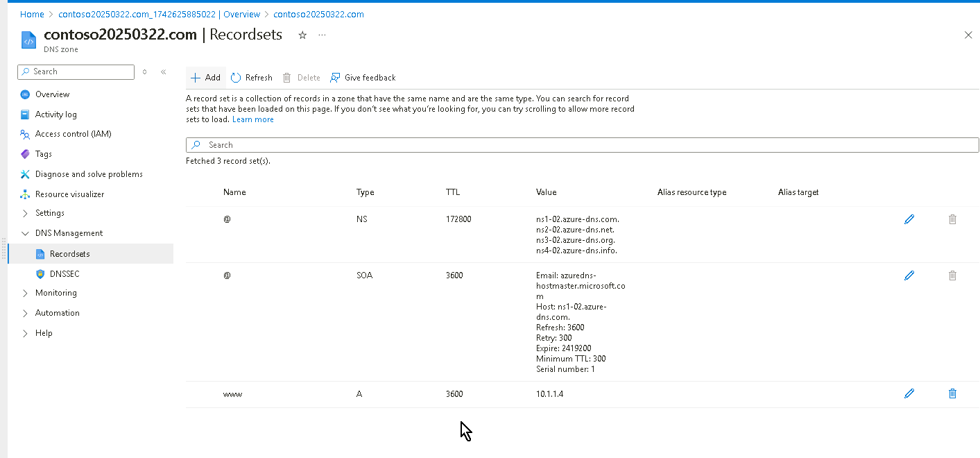The width and height of the screenshot is (980, 458).
Task: Click ns1-02.azure-dns.com. in the NS row
Action: [578, 219]
